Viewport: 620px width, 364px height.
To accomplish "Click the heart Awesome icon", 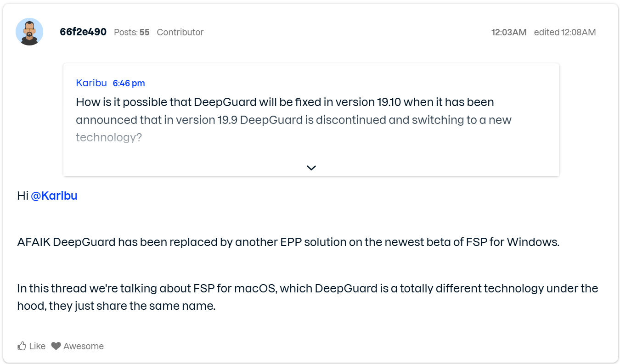I will 56,346.
